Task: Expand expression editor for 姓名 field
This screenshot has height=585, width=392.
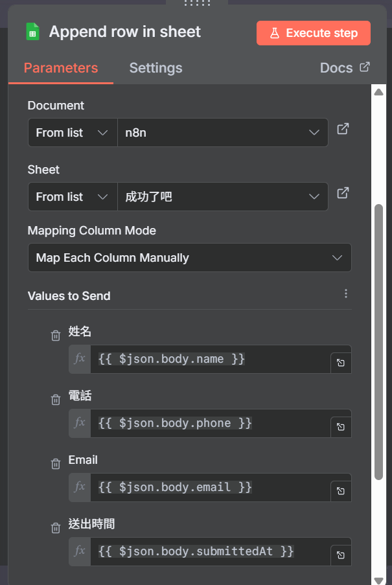Action: click(x=341, y=363)
